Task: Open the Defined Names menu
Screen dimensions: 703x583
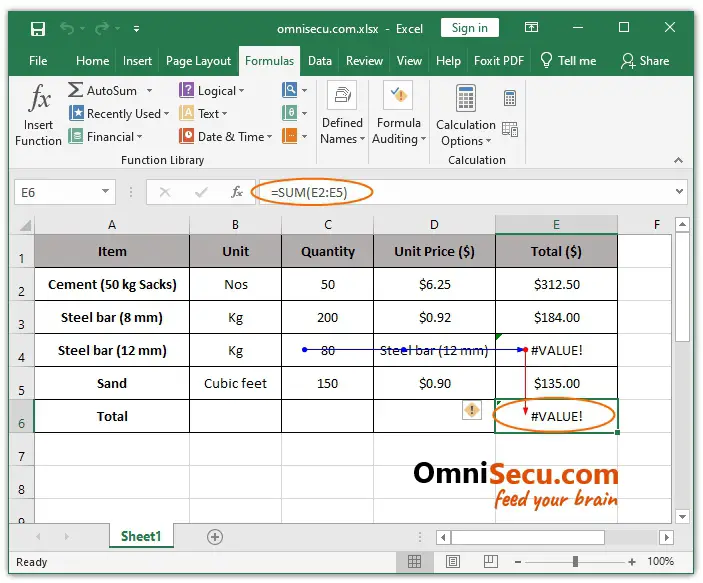Action: click(343, 113)
